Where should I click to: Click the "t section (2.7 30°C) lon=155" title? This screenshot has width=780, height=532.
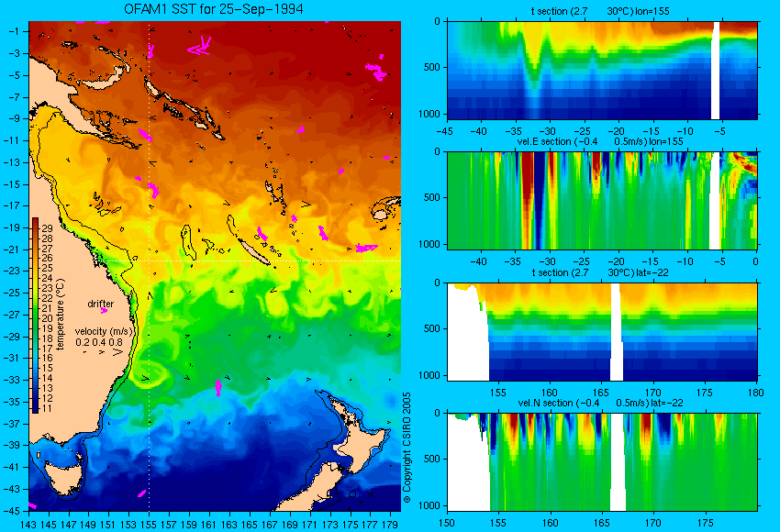[x=600, y=11]
